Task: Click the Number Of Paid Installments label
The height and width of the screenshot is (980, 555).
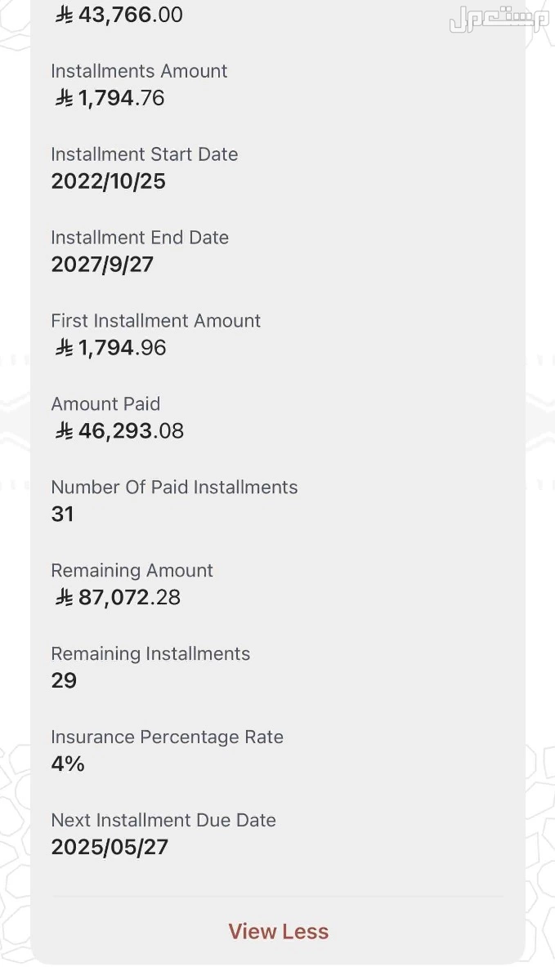Action: [174, 488]
